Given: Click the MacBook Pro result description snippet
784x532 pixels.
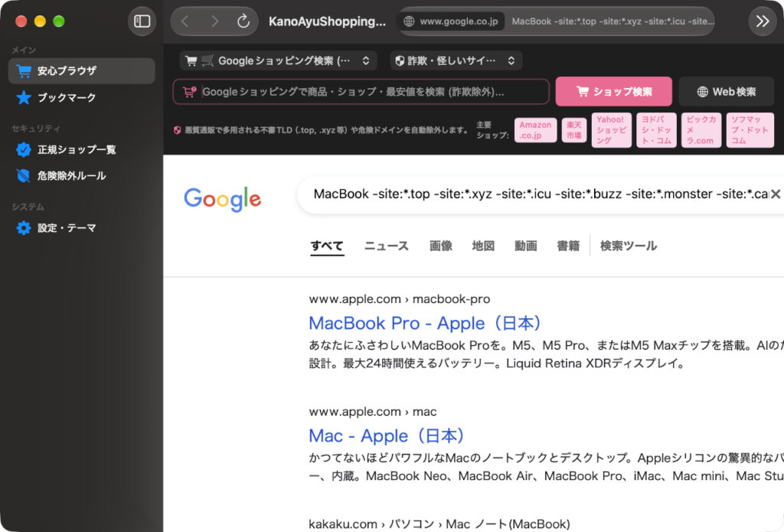Looking at the screenshot, I should (546, 354).
